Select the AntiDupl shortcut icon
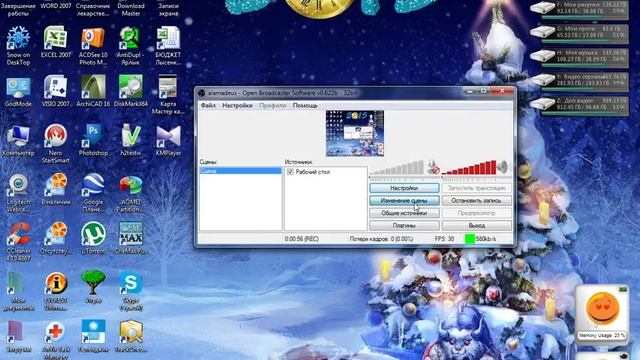 click(131, 46)
